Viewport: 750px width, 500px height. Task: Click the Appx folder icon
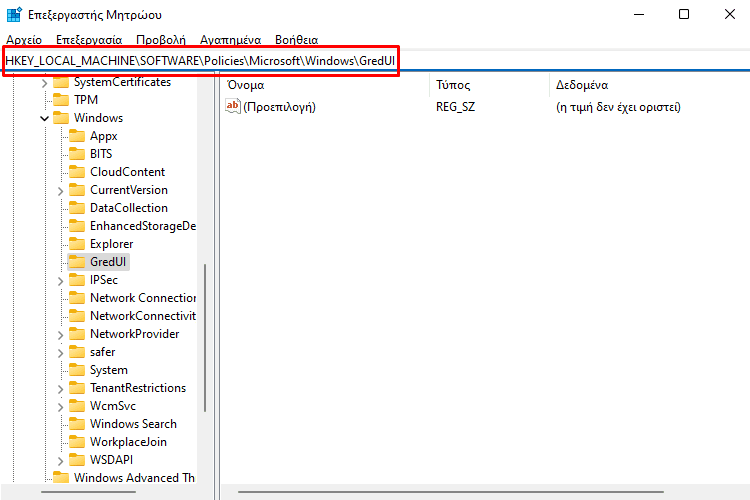tap(77, 136)
